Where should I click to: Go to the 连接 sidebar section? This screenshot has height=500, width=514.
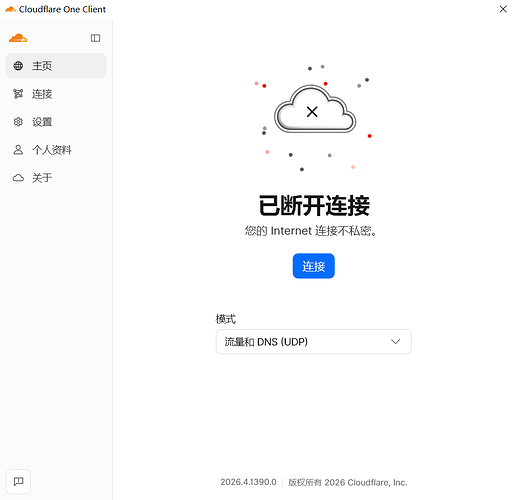tap(56, 94)
